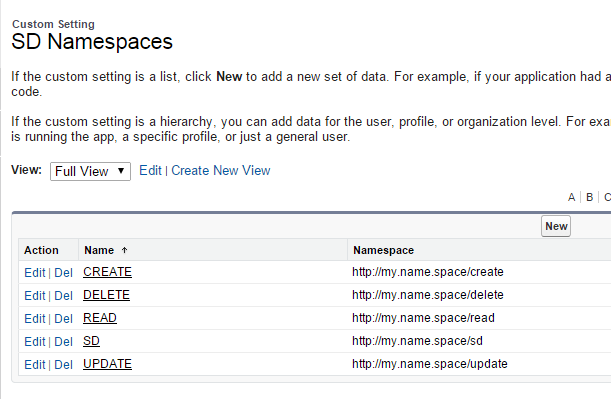The height and width of the screenshot is (399, 611).
Task: Open the CREATE record
Action: click(x=107, y=272)
